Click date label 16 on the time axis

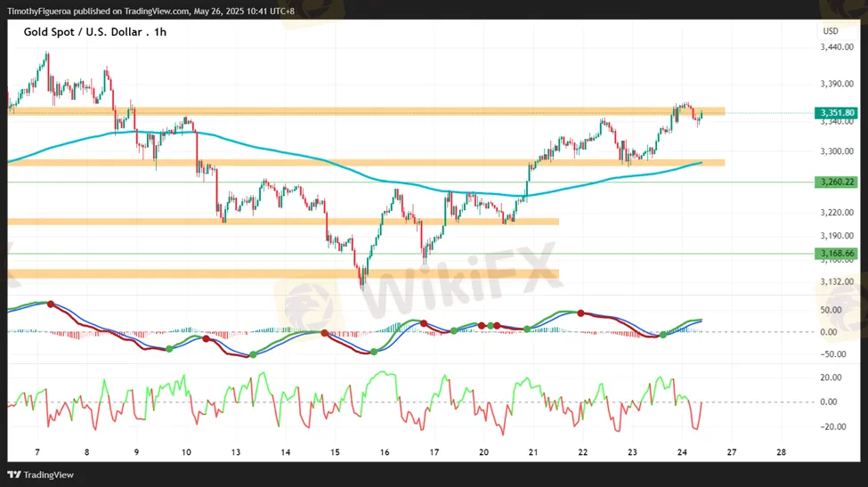point(384,452)
